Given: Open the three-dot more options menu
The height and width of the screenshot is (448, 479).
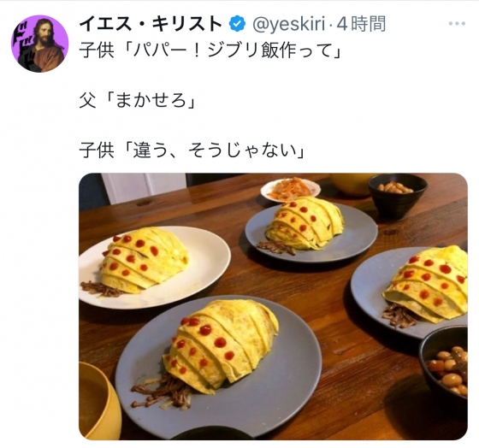Looking at the screenshot, I should coord(457,24).
